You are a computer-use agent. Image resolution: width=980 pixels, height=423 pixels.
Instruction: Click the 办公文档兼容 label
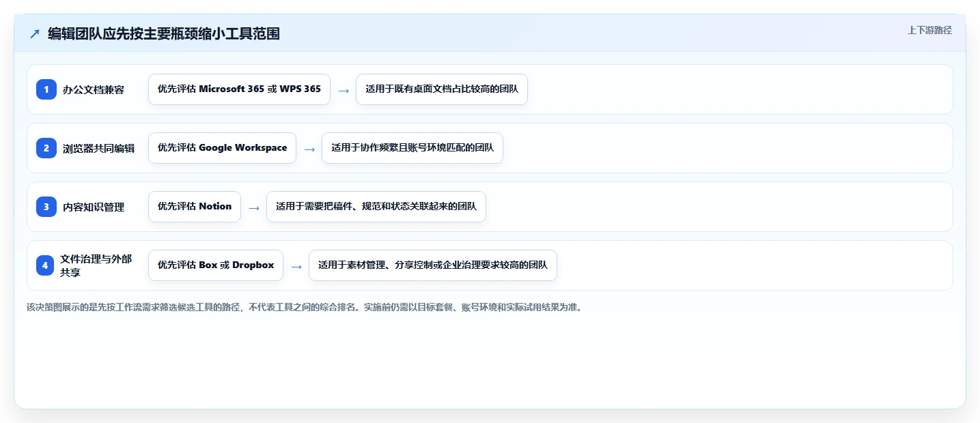click(94, 89)
